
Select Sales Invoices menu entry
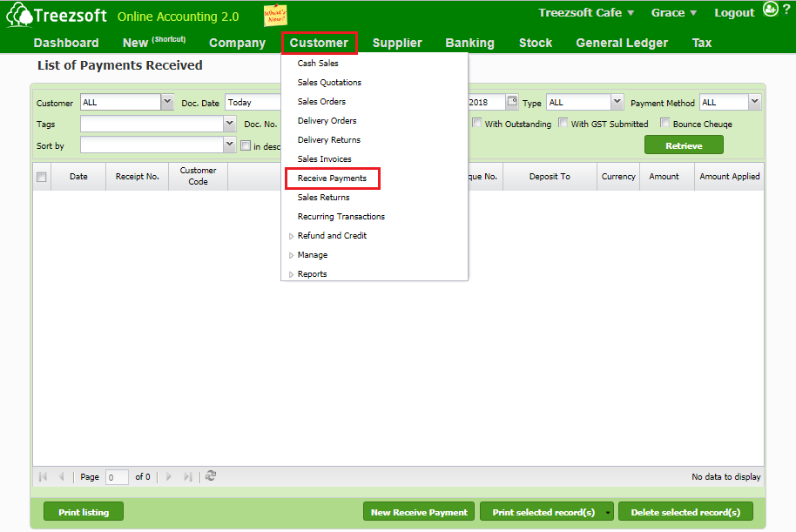324,158
